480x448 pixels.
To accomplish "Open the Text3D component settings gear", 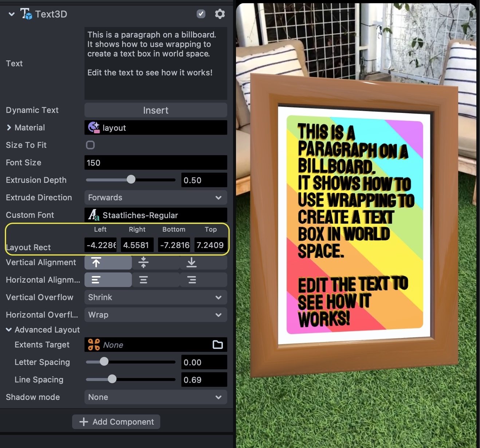I will [x=220, y=14].
